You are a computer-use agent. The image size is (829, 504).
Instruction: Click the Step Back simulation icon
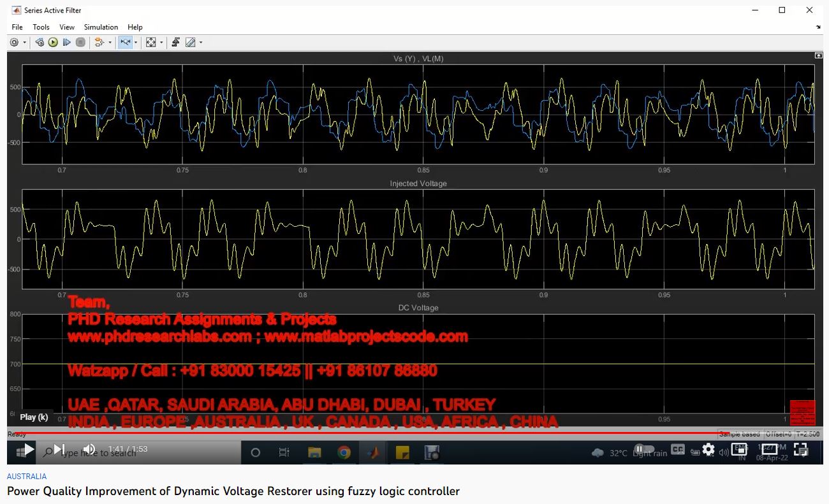point(40,43)
